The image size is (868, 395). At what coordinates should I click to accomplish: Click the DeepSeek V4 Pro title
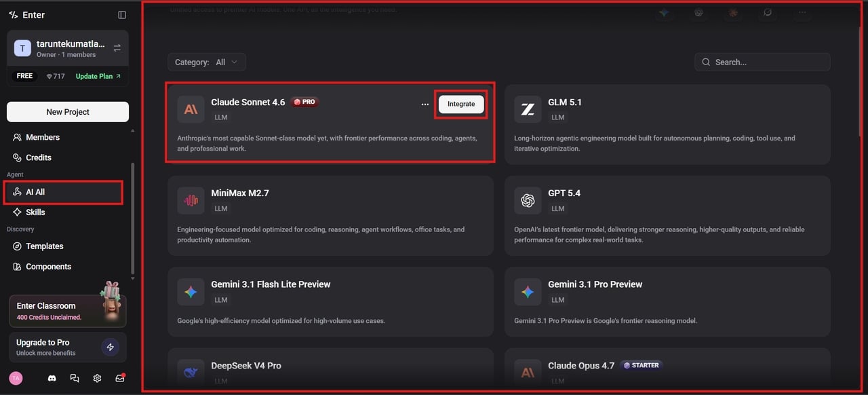click(246, 365)
